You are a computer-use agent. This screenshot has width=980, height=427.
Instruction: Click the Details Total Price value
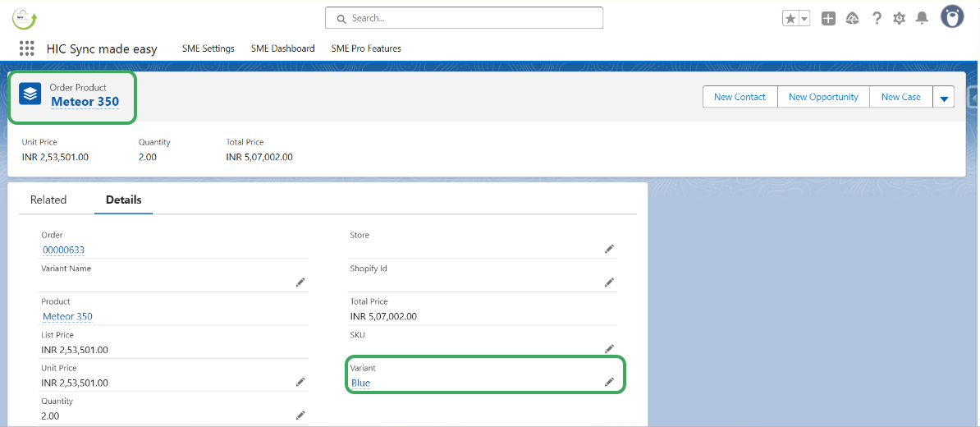pos(384,316)
